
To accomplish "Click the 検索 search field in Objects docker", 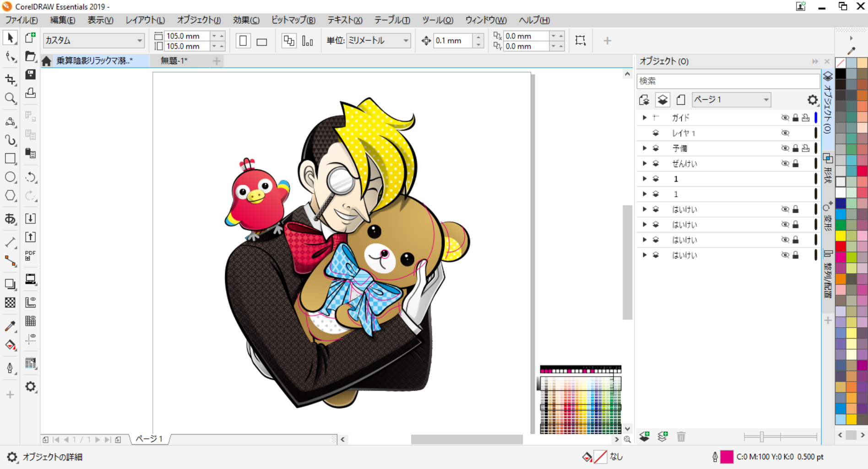I will click(x=728, y=81).
